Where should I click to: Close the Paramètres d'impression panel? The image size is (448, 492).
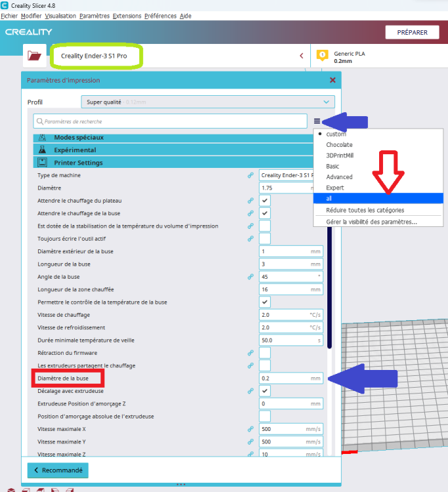click(x=333, y=80)
